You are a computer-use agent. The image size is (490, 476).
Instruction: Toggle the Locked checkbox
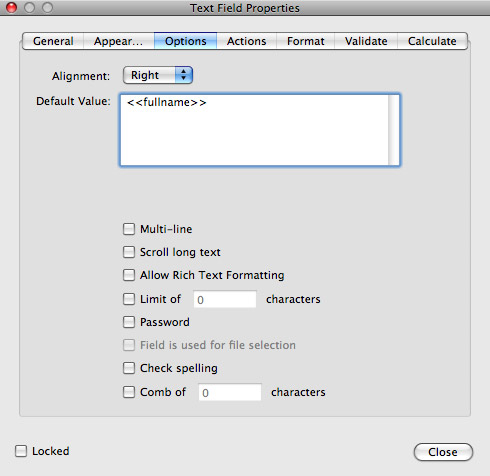point(21,451)
